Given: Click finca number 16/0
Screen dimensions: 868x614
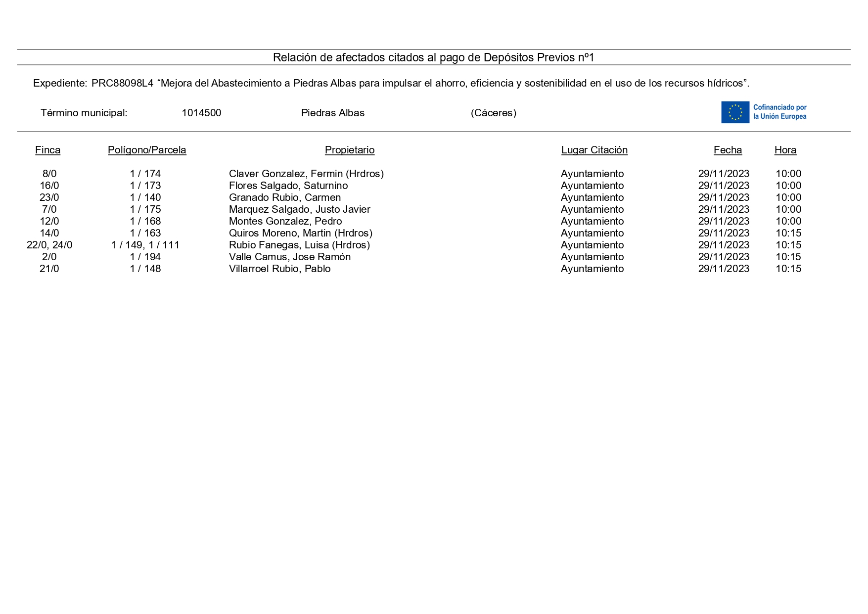Looking at the screenshot, I should click(x=49, y=186).
